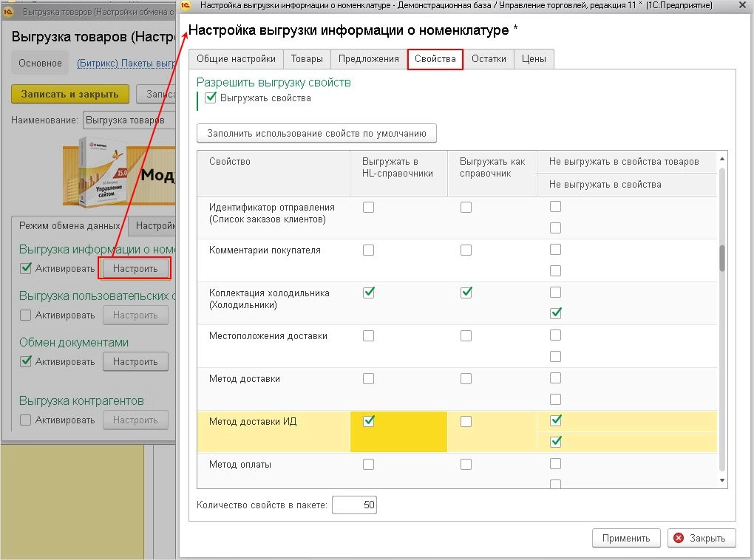Screen dimensions: 754x560
Task: Click the 1C icon in background window
Action: pos(10,13)
